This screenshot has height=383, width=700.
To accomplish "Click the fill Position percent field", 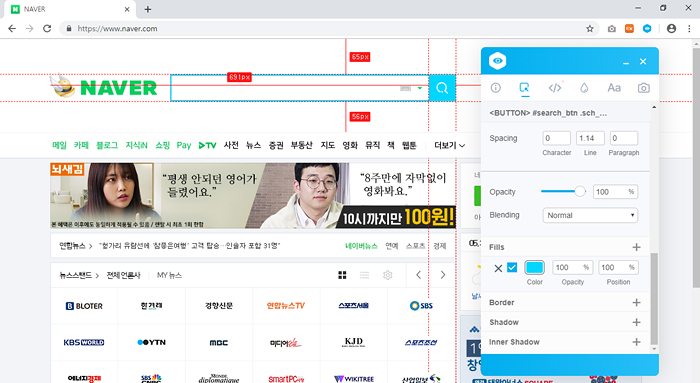I will tap(618, 267).
